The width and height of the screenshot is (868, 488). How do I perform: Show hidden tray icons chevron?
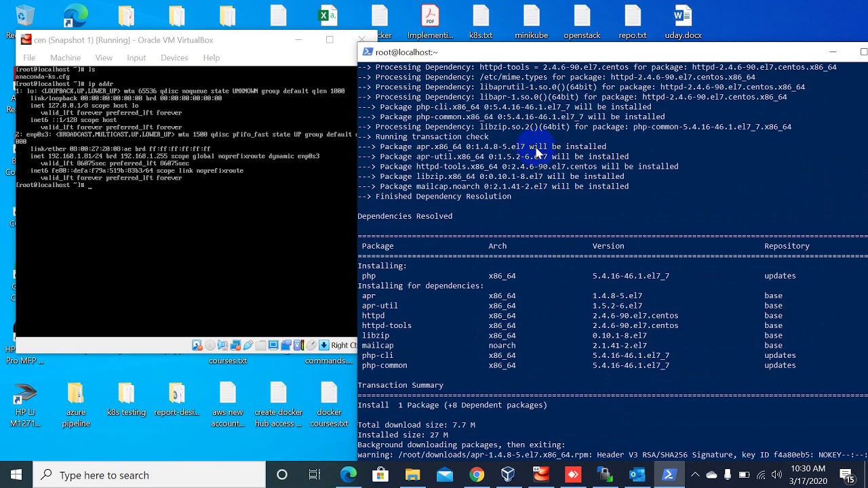pos(695,474)
